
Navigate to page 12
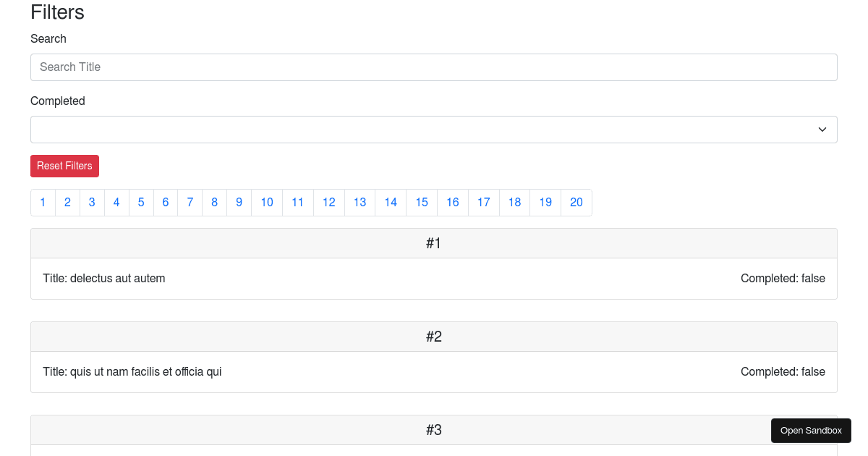[x=328, y=203]
